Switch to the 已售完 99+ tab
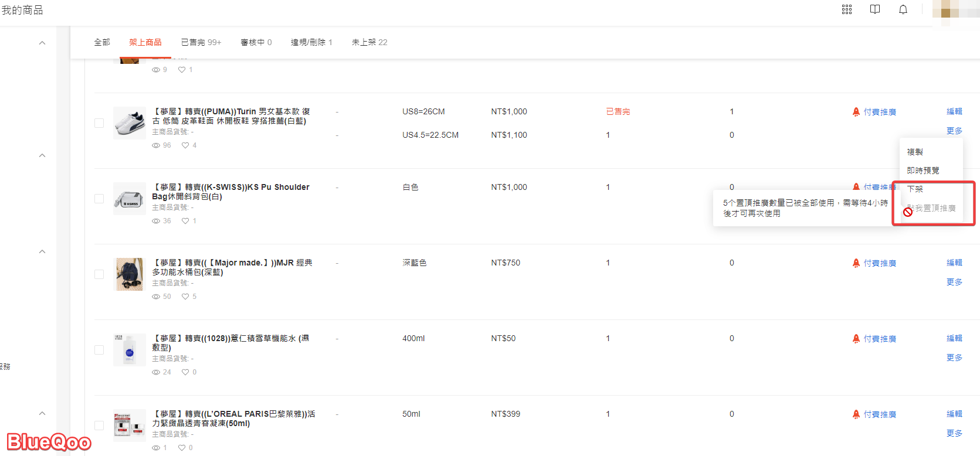This screenshot has height=456, width=980. point(201,42)
